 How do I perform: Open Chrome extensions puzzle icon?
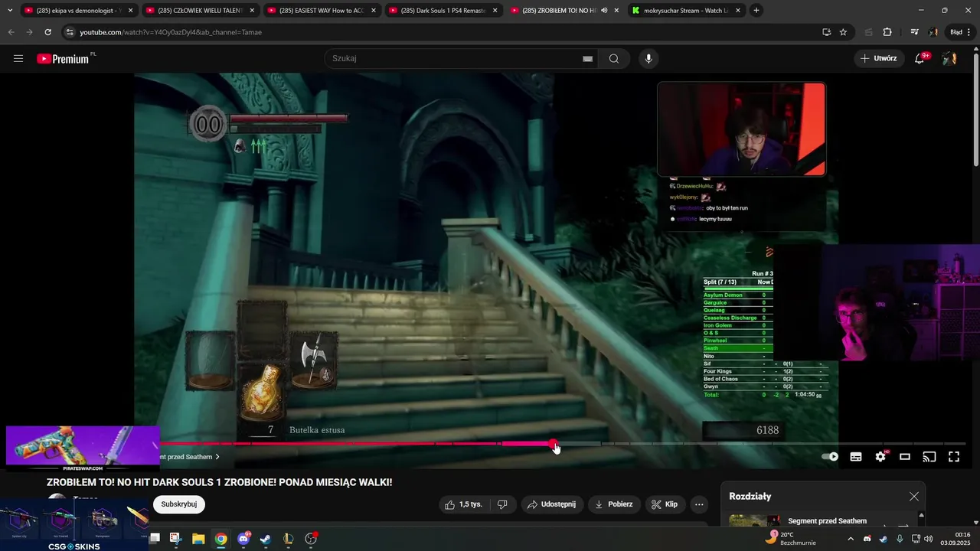click(x=887, y=32)
